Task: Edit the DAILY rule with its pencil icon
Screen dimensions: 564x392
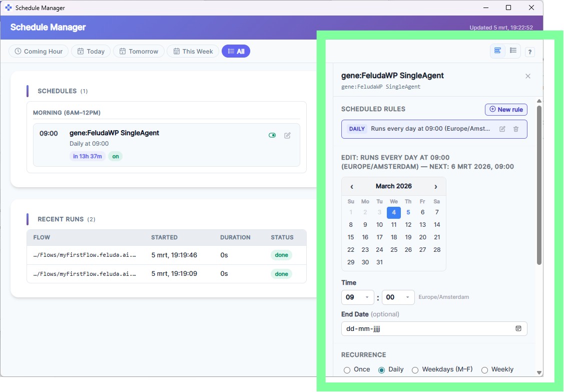Action: (502, 129)
